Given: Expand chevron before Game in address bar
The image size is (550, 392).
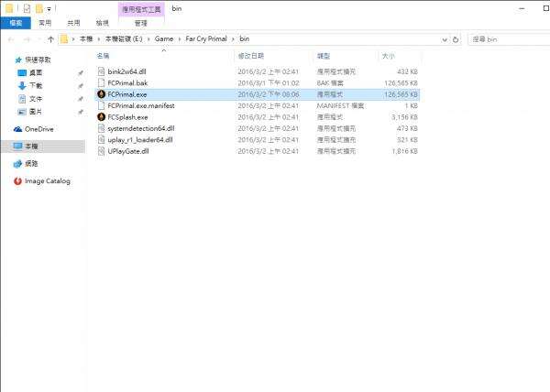Looking at the screenshot, I should click(x=148, y=39).
